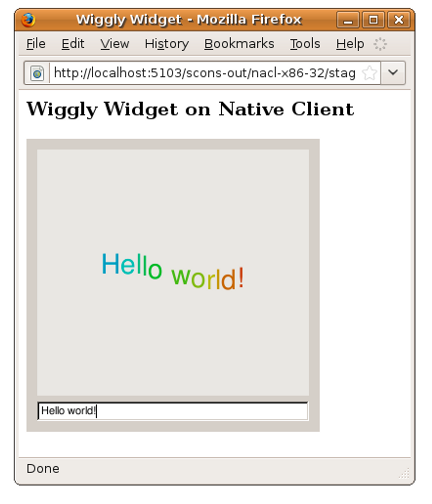Open the File menu

pyautogui.click(x=36, y=44)
